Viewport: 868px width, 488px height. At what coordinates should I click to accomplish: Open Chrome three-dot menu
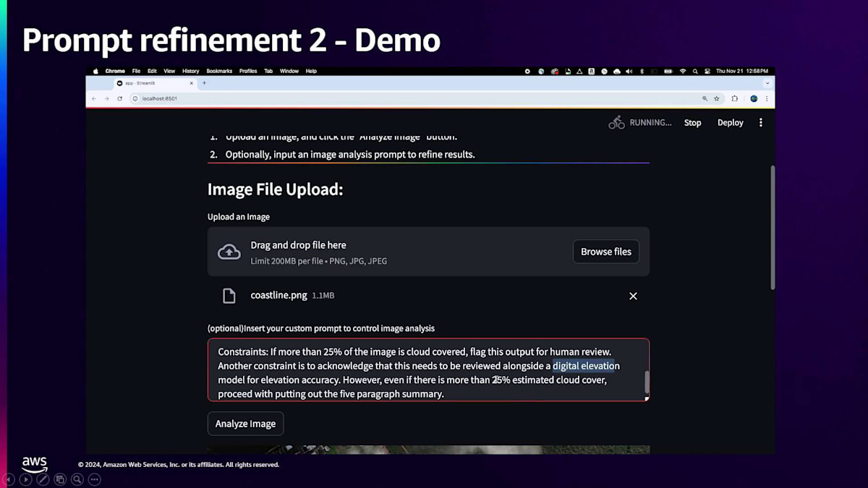point(767,98)
